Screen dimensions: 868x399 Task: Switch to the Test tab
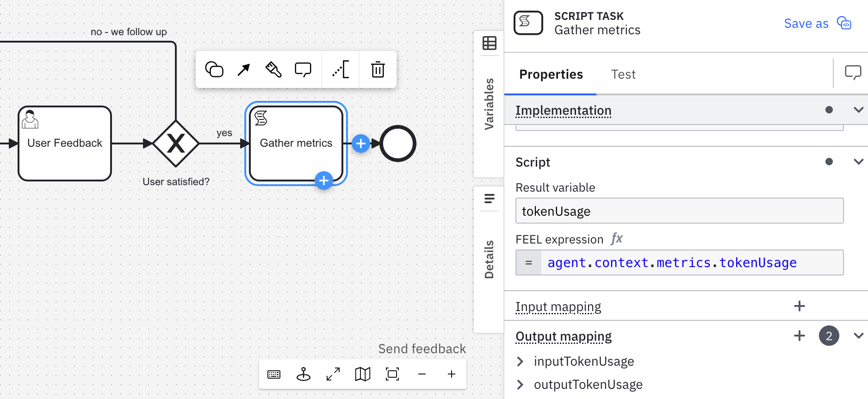coord(623,75)
